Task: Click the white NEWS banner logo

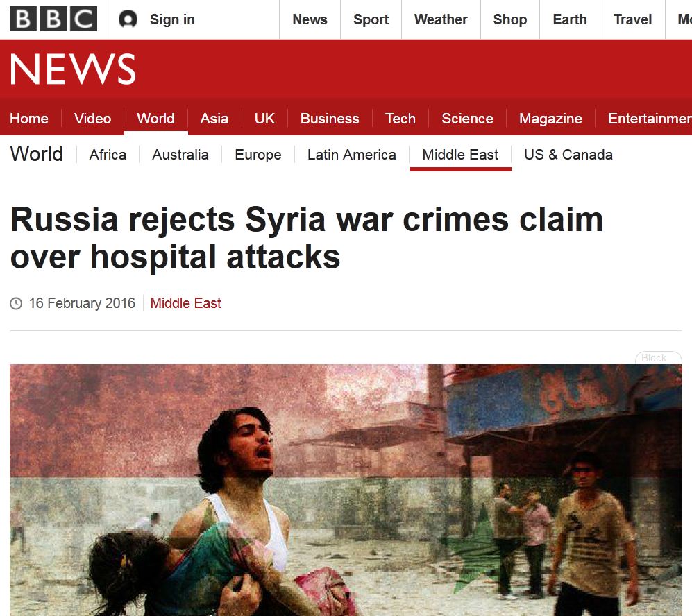Action: (73, 69)
